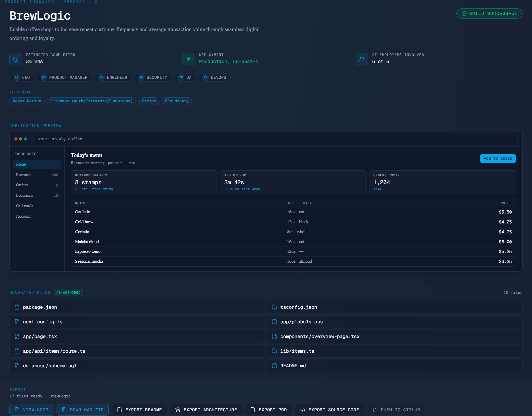Click the Export Source Code button

click(x=329, y=410)
